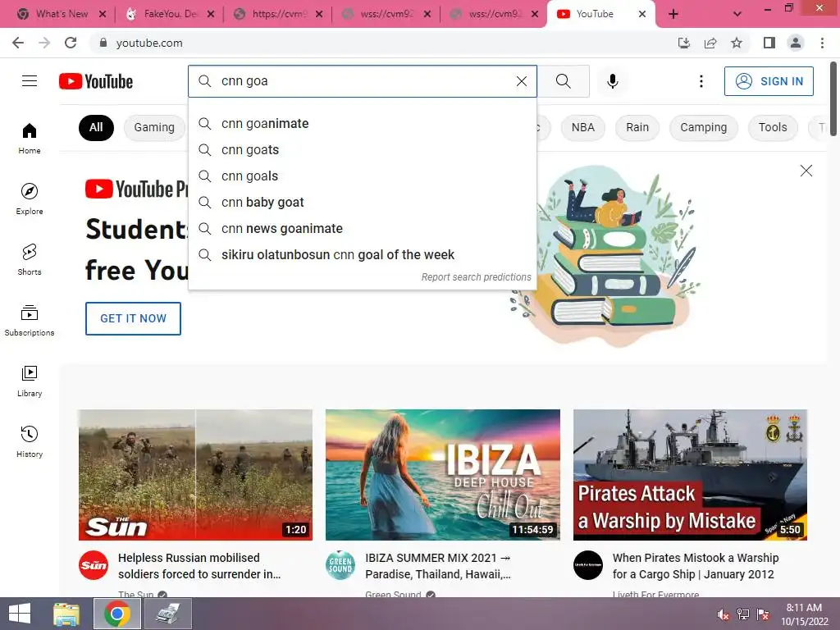Open title "When Pirates Mistook a Warship"
The width and height of the screenshot is (840, 630).
coord(696,566)
